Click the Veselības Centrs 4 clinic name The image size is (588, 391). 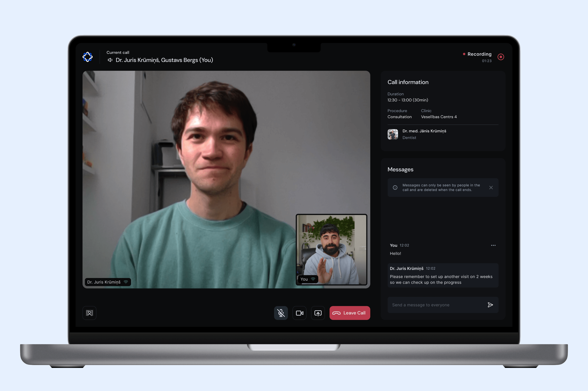(439, 117)
